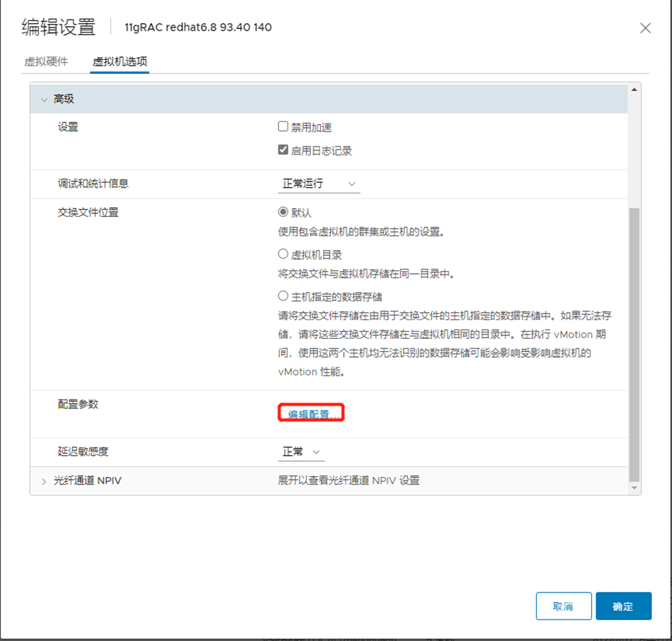Open the 延迟敏感度 正常 dropdown

[301, 452]
